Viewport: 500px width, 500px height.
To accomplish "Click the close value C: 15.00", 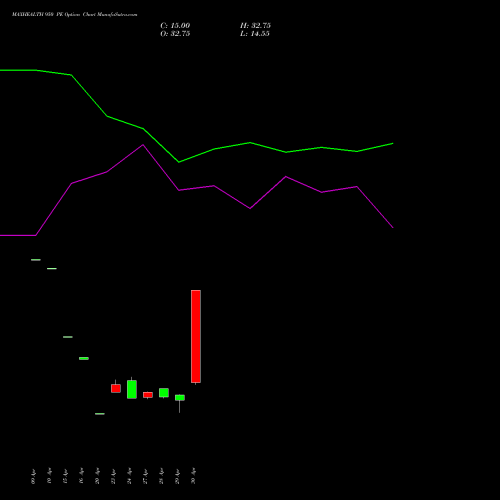I will 175,26.
